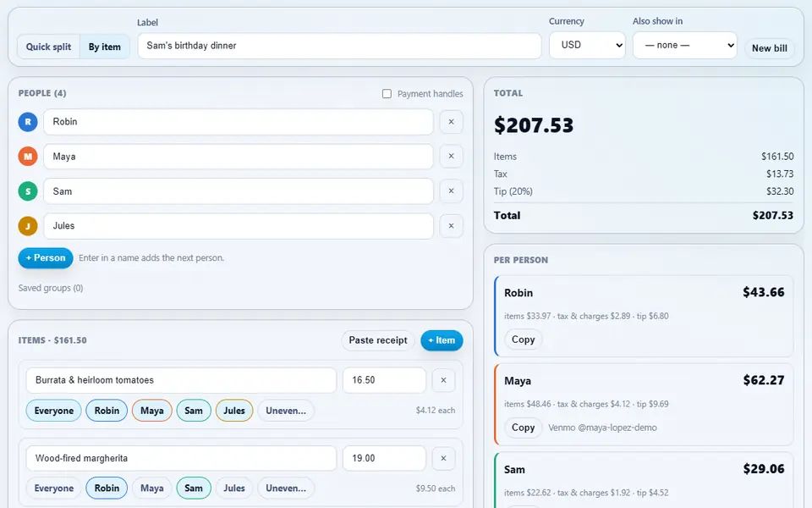Open the Currency dropdown
This screenshot has height=508, width=812.
point(587,45)
